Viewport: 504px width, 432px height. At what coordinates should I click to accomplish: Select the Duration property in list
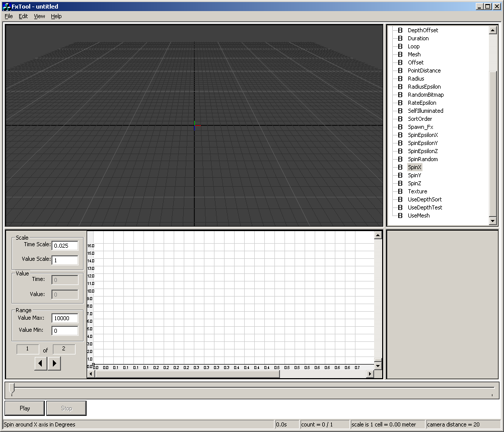click(418, 38)
